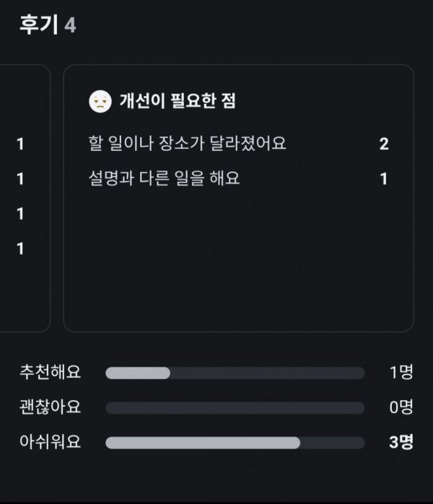Click the review count 4 beside 후기
Image resolution: width=433 pixels, height=504 pixels.
(x=70, y=25)
